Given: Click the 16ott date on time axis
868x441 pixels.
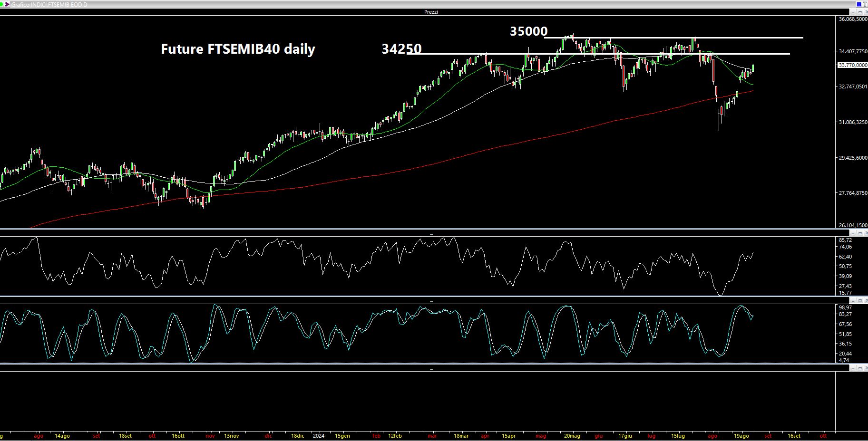Looking at the screenshot, I should tap(178, 436).
